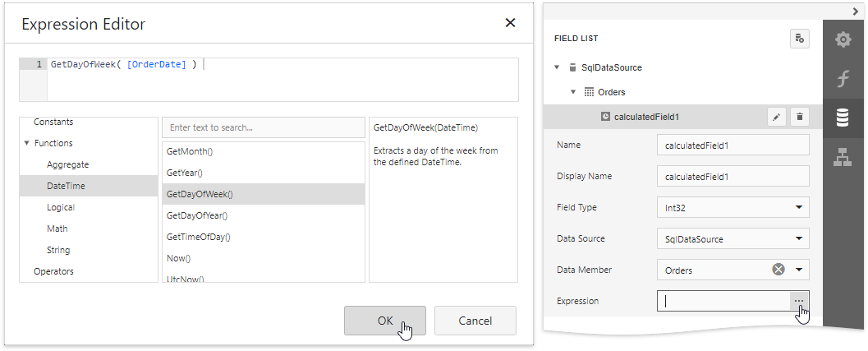The image size is (868, 351).
Task: Clear the Data Member value
Action: 778,270
